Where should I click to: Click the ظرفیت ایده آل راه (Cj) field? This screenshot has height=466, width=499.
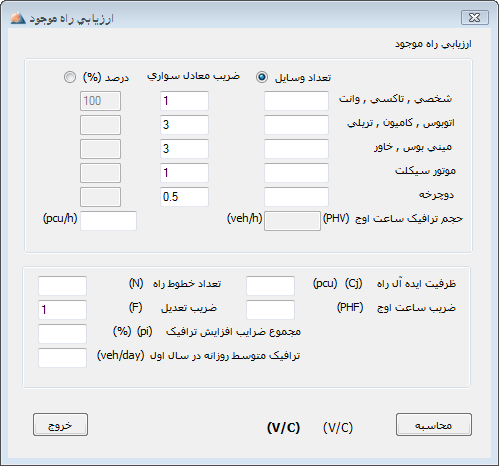tap(270, 286)
